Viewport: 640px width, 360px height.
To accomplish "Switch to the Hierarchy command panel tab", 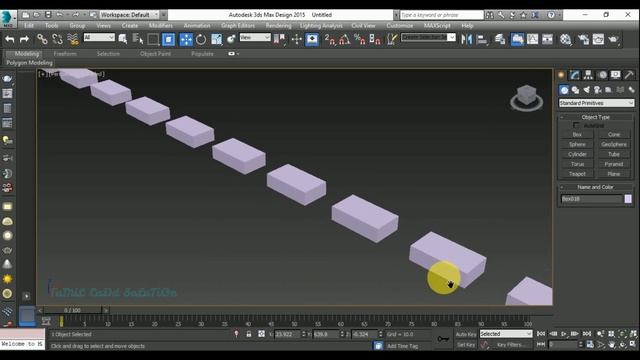I will pyautogui.click(x=588, y=75).
